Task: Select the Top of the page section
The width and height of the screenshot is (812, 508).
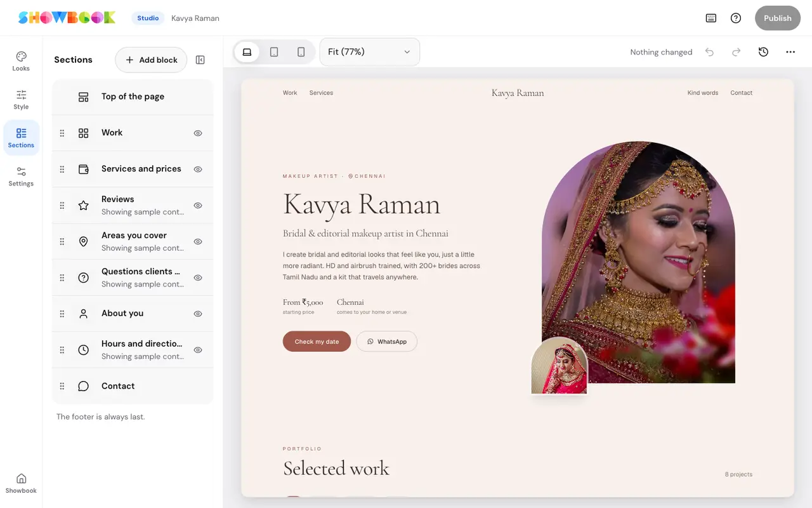Action: 133,97
